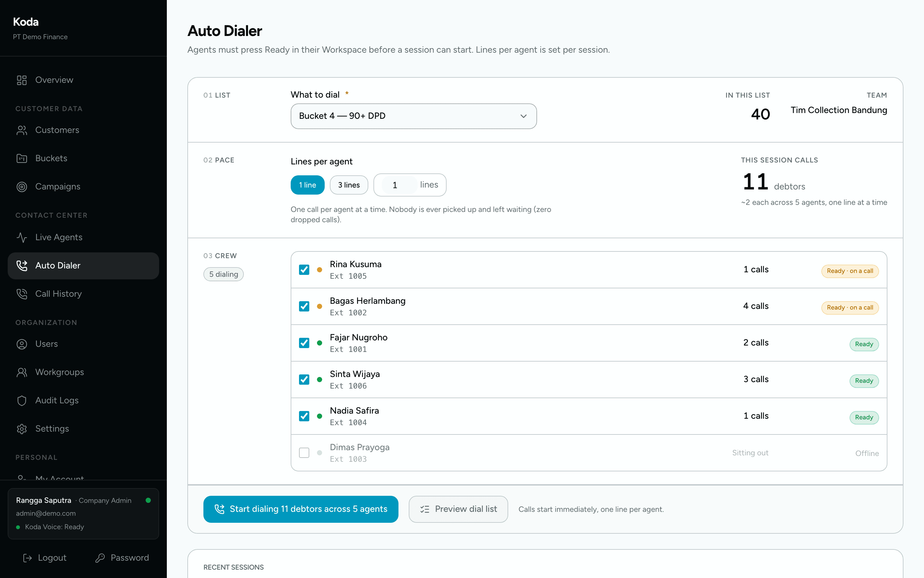Click Rina Kusuma's orange status dot
The height and width of the screenshot is (578, 924).
[x=320, y=270]
